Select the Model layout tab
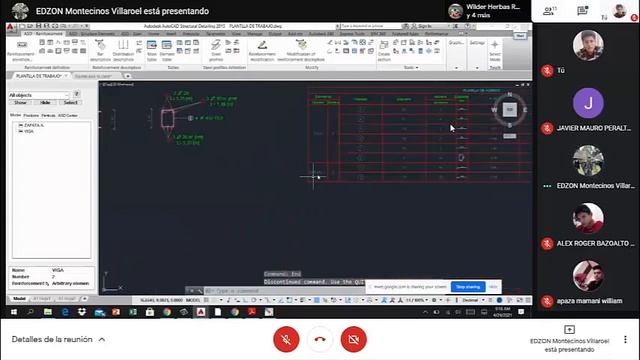The height and width of the screenshot is (360, 640). point(19,299)
